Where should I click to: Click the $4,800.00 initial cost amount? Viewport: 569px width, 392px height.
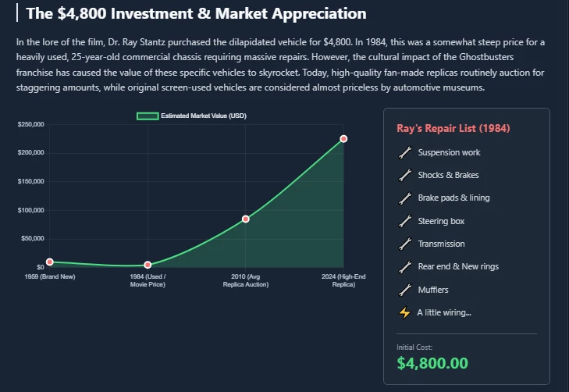[432, 363]
